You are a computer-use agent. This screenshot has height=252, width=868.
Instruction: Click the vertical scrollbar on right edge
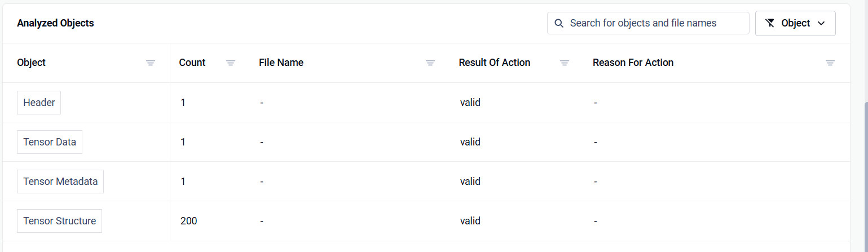(x=866, y=169)
